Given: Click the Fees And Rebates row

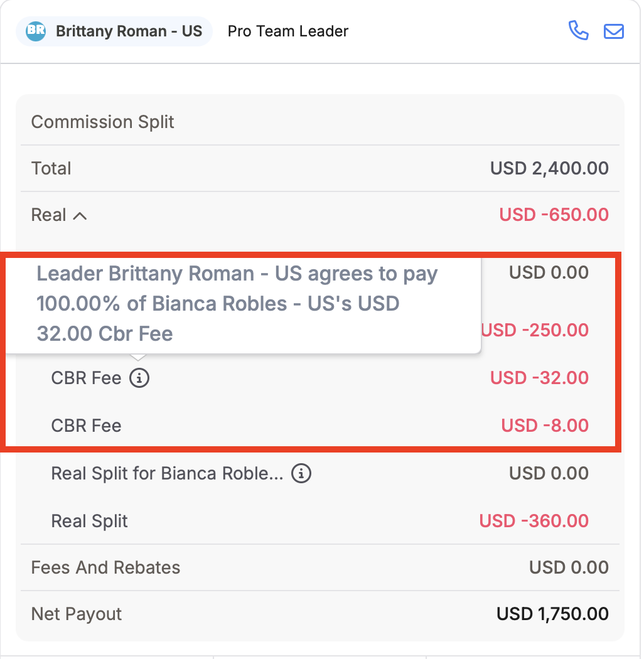Looking at the screenshot, I should coord(319,567).
